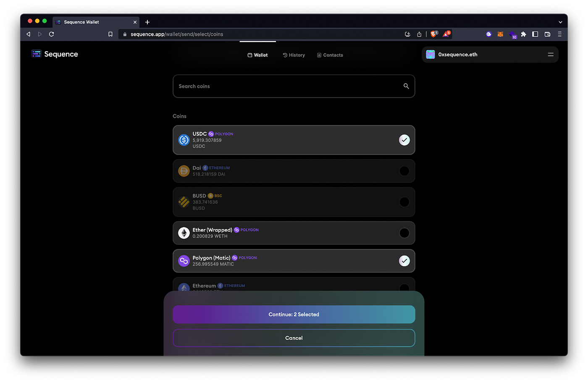This screenshot has width=588, height=383.
Task: Open the hamburger menu beside 0xsequence.eth
Action: tap(551, 55)
